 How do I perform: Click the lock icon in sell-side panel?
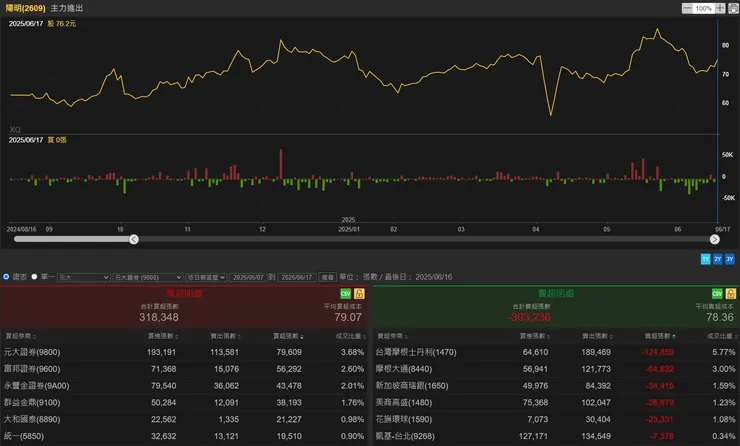point(731,294)
